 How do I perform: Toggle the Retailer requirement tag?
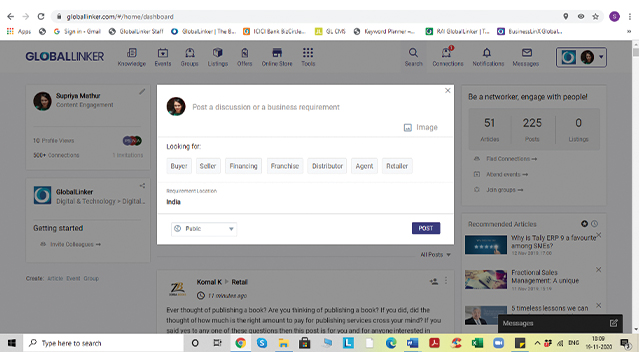pyautogui.click(x=397, y=166)
